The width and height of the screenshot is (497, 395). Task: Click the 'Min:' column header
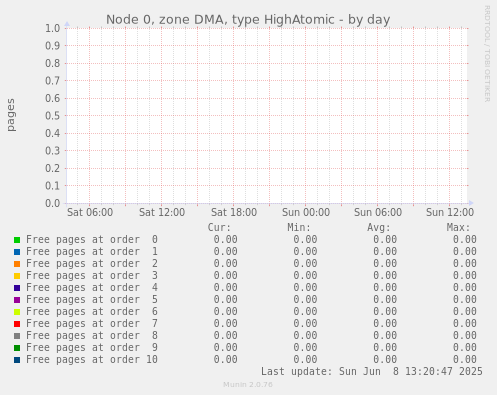(299, 228)
